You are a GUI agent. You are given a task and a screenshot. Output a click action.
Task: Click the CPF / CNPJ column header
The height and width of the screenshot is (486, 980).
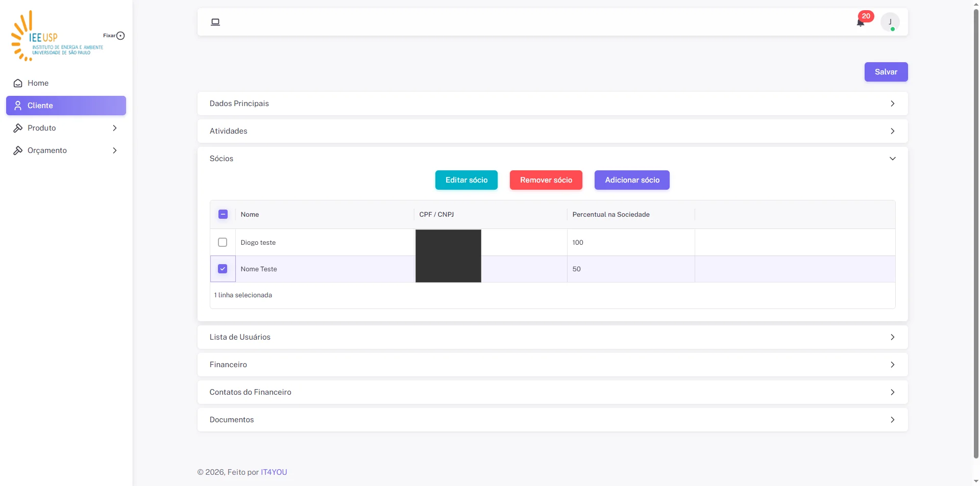[x=491, y=214]
